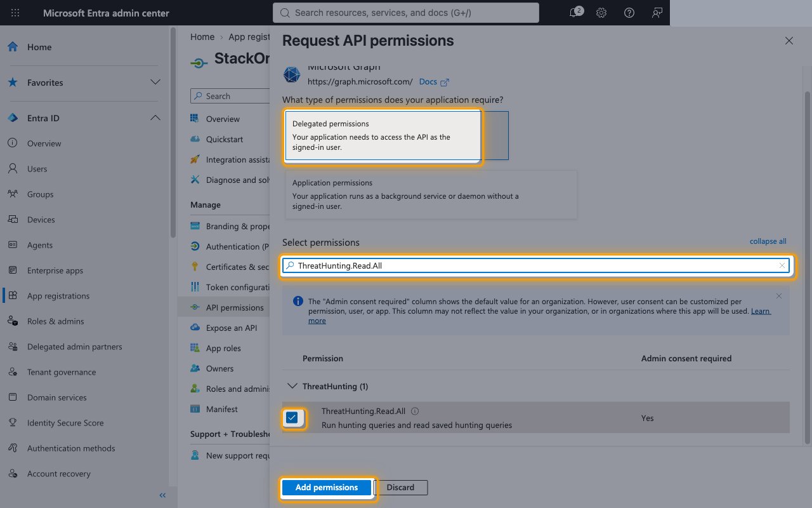
Task: Open the help question mark icon
Action: point(629,13)
